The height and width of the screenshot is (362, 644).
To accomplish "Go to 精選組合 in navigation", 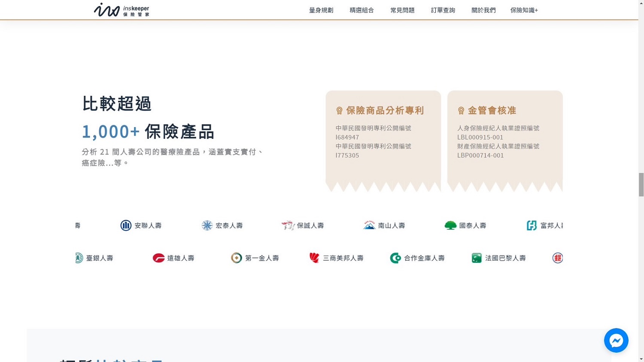I will [361, 10].
